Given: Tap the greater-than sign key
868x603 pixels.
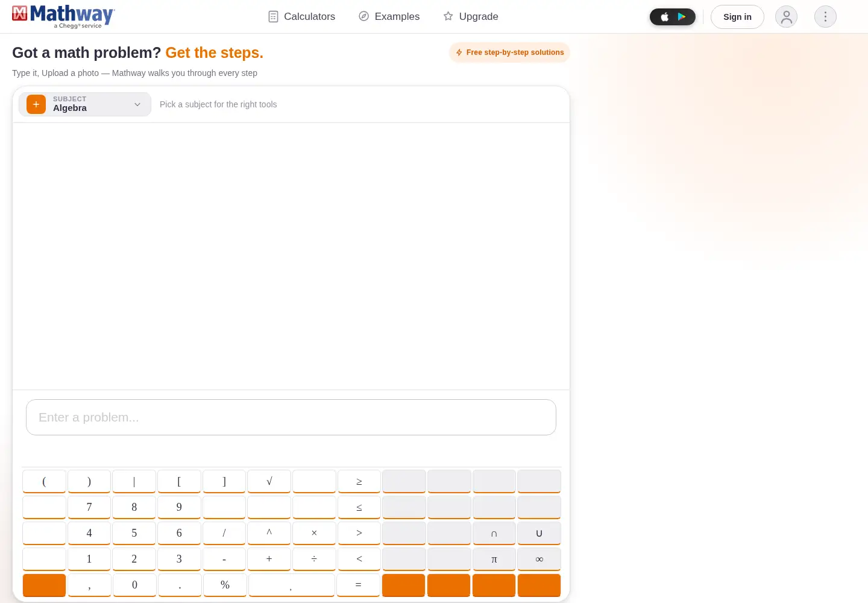Looking at the screenshot, I should 359,533.
